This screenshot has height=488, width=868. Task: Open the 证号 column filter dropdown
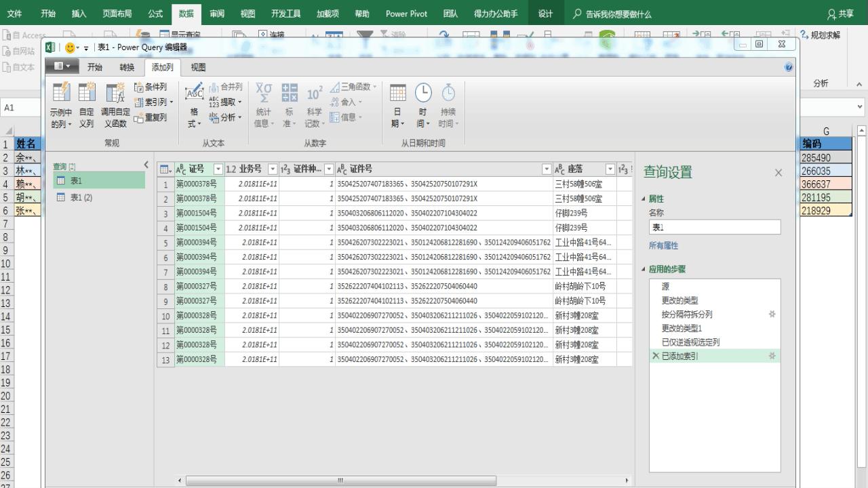[218, 169]
